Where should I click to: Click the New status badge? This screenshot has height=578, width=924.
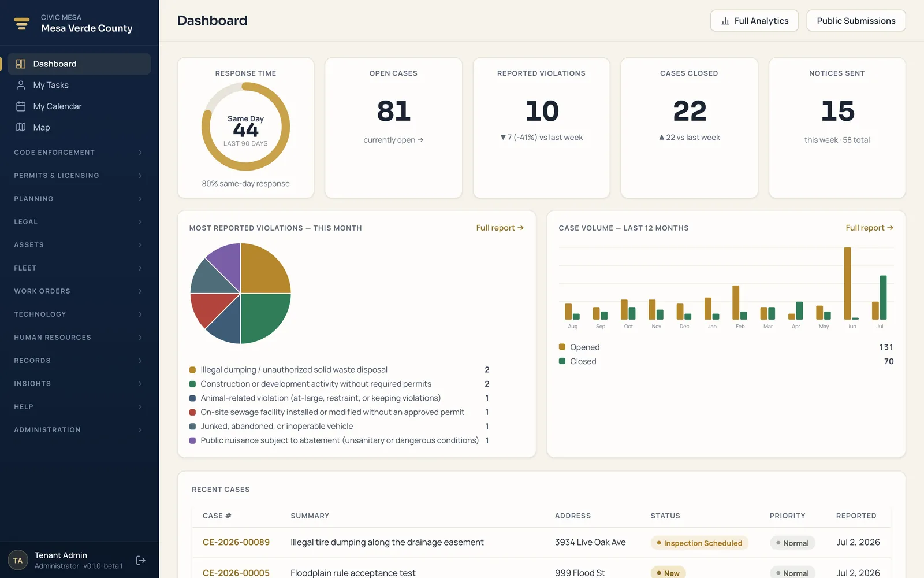668,573
